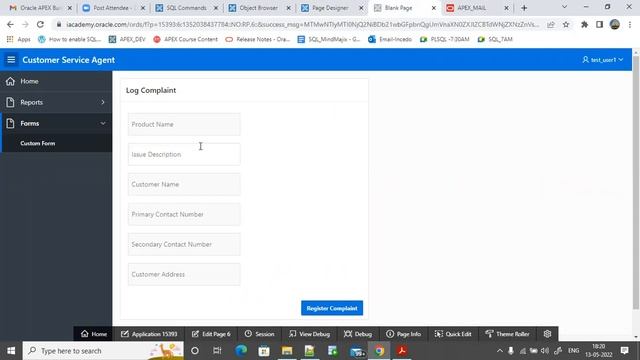640x360 pixels.
Task: Open the How to enable SQL bookmark
Action: click(x=69, y=39)
